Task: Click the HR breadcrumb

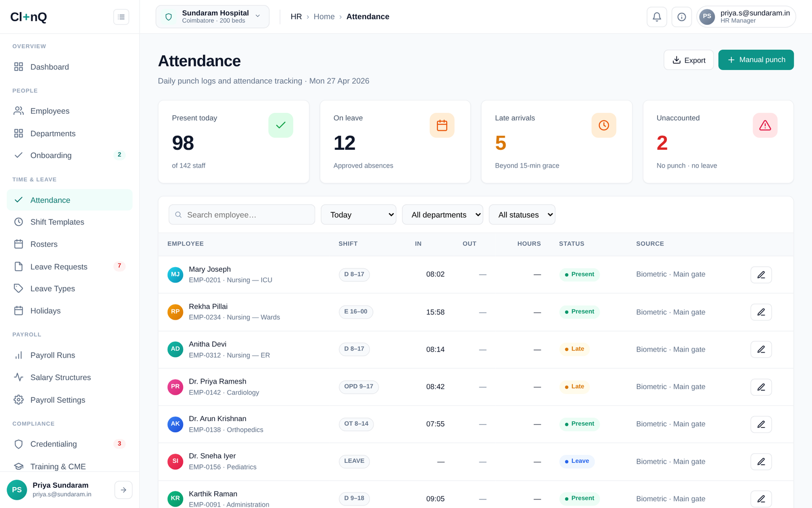Action: click(296, 17)
